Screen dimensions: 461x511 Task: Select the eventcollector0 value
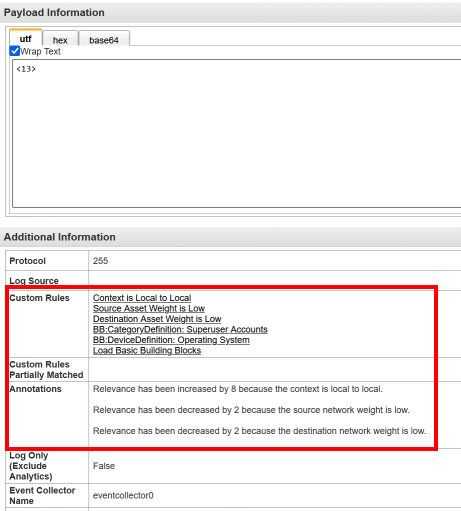pyautogui.click(x=123, y=495)
